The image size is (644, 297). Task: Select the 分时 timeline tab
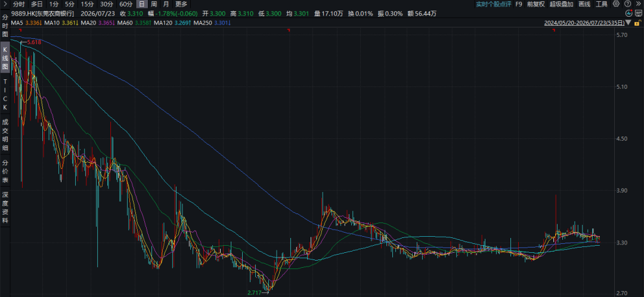19,4
